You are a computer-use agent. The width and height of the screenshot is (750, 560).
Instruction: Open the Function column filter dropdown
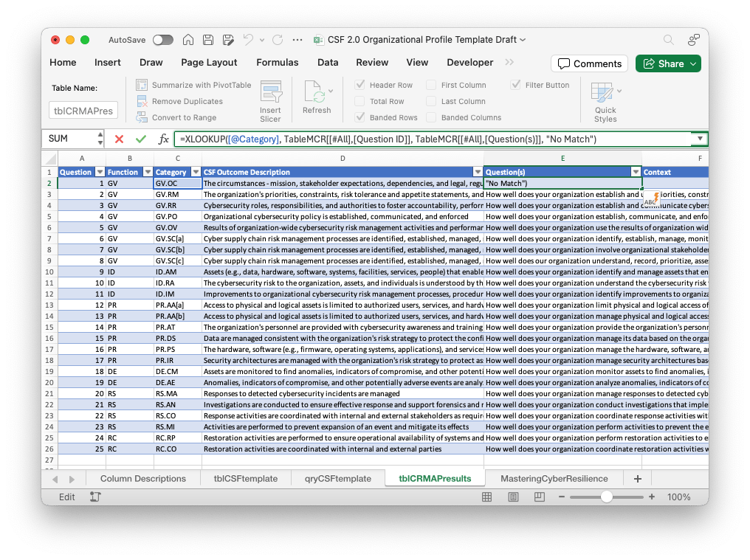point(148,172)
